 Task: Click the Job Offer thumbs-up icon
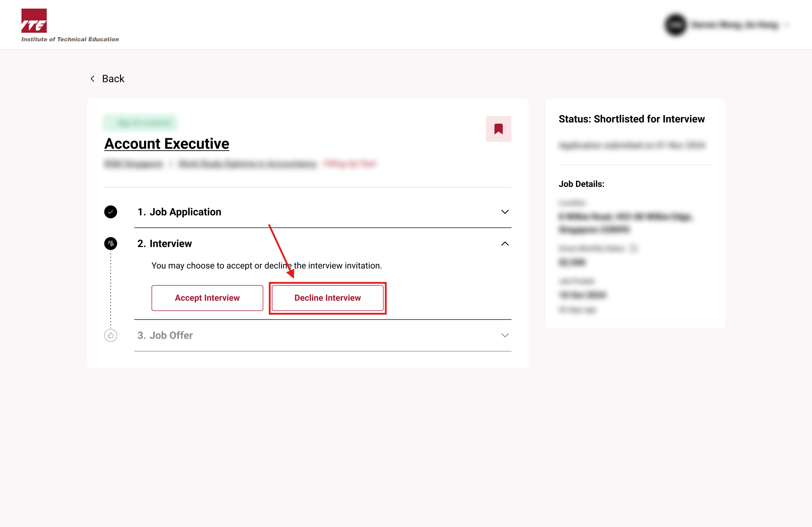111,335
